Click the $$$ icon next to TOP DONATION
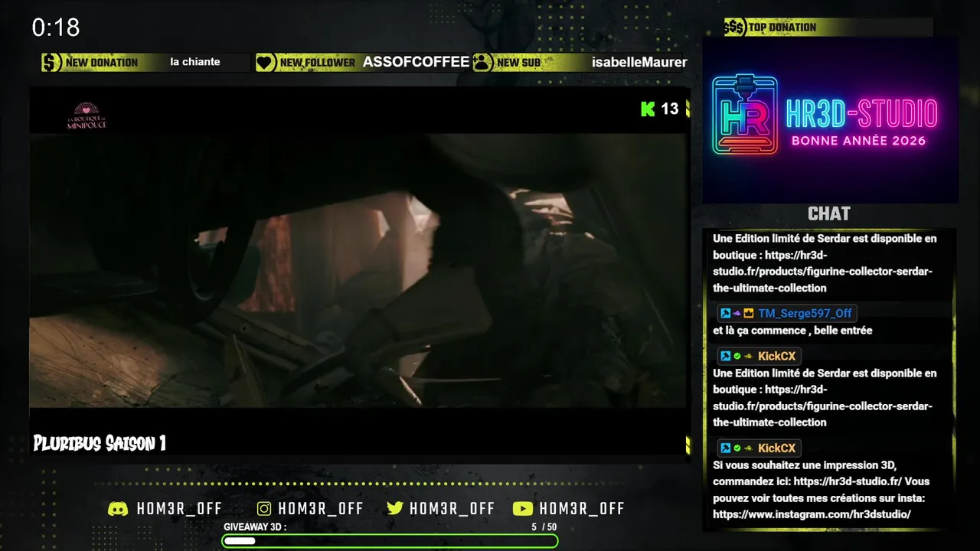Viewport: 980px width, 551px height. click(x=734, y=28)
